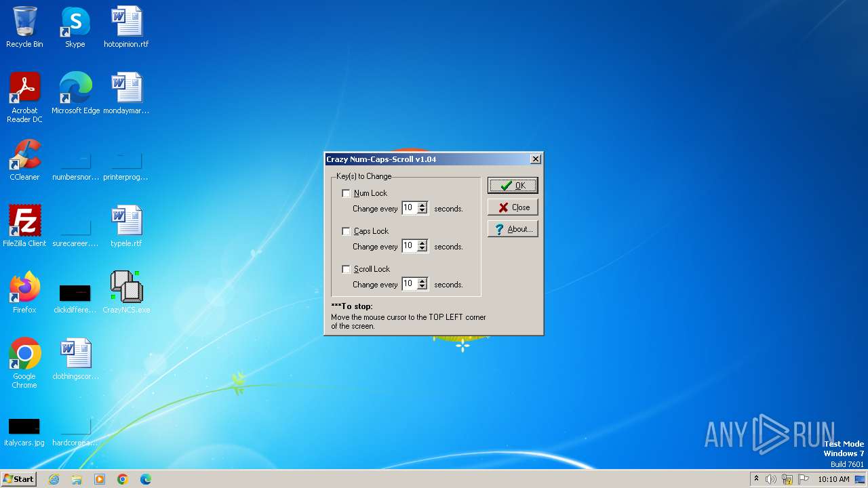Show hidden tray icons arrow

coord(756,479)
